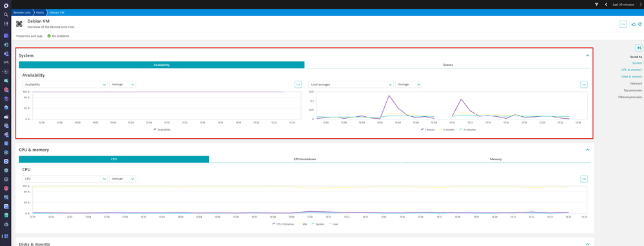
Task: Toggle the CPU Utilization legend series
Action: 283,224
